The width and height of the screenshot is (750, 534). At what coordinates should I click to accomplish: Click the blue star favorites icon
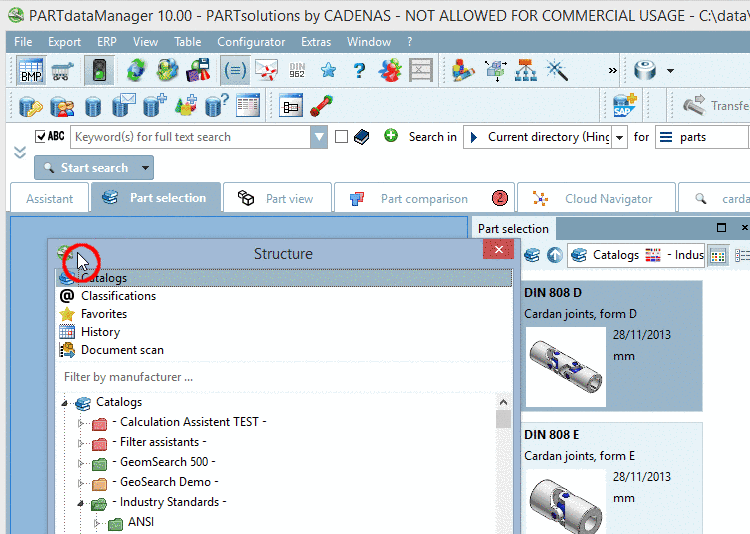coord(328,71)
